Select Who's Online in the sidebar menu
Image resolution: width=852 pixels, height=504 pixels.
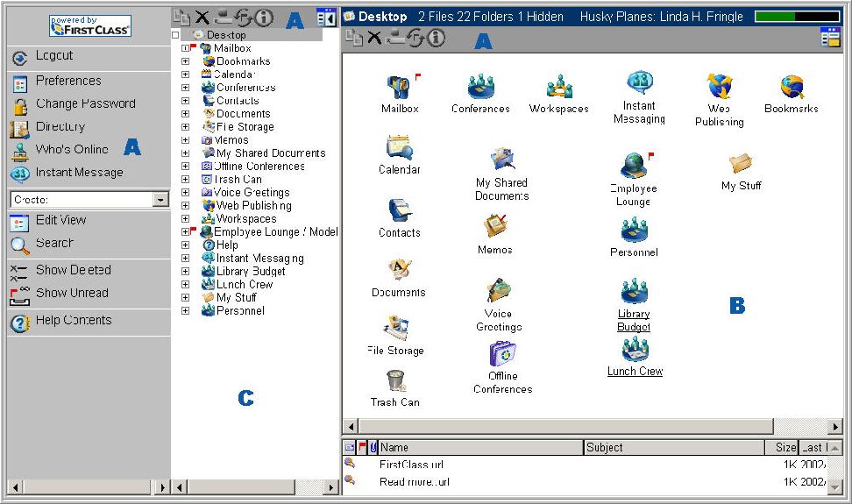pyautogui.click(x=72, y=149)
